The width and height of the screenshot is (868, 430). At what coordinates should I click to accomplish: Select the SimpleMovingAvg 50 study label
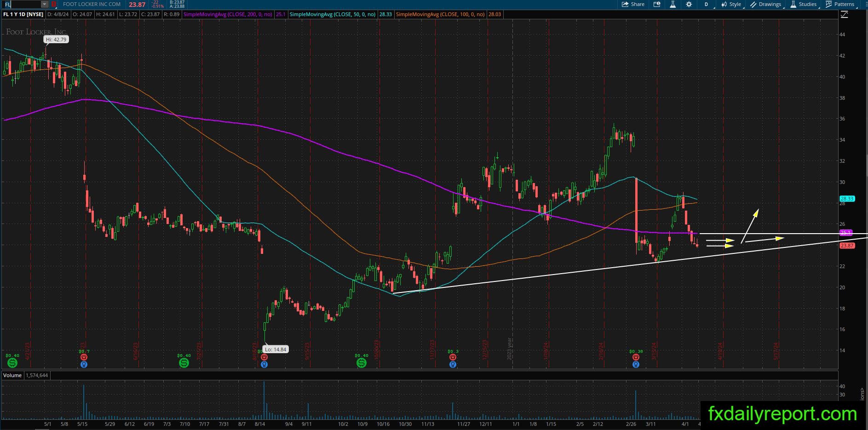click(x=332, y=14)
